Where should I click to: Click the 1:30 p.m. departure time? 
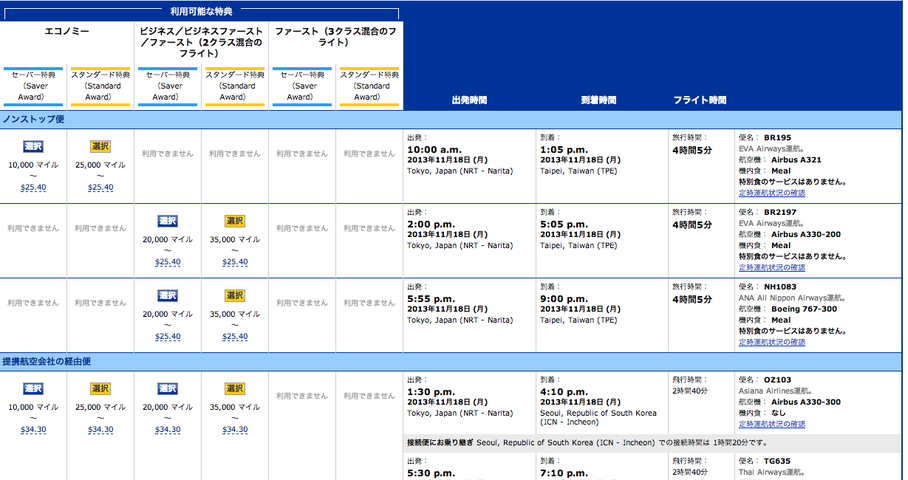click(x=431, y=392)
